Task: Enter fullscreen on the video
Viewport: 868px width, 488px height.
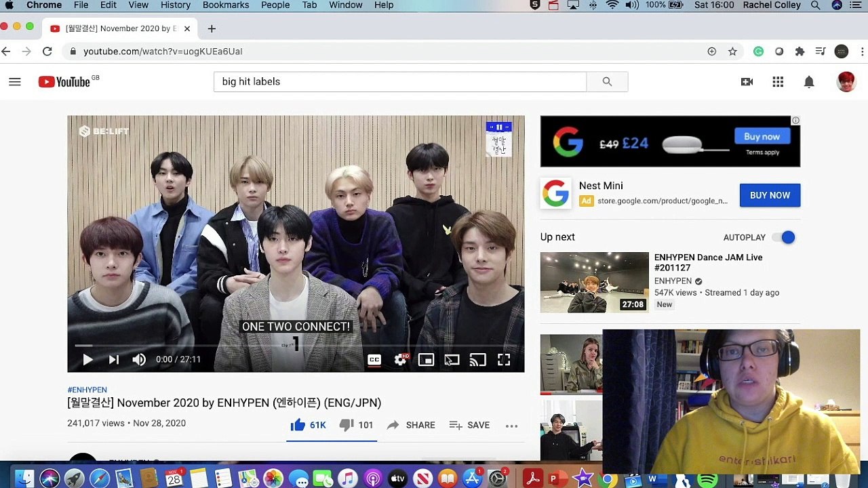Action: 504,360
